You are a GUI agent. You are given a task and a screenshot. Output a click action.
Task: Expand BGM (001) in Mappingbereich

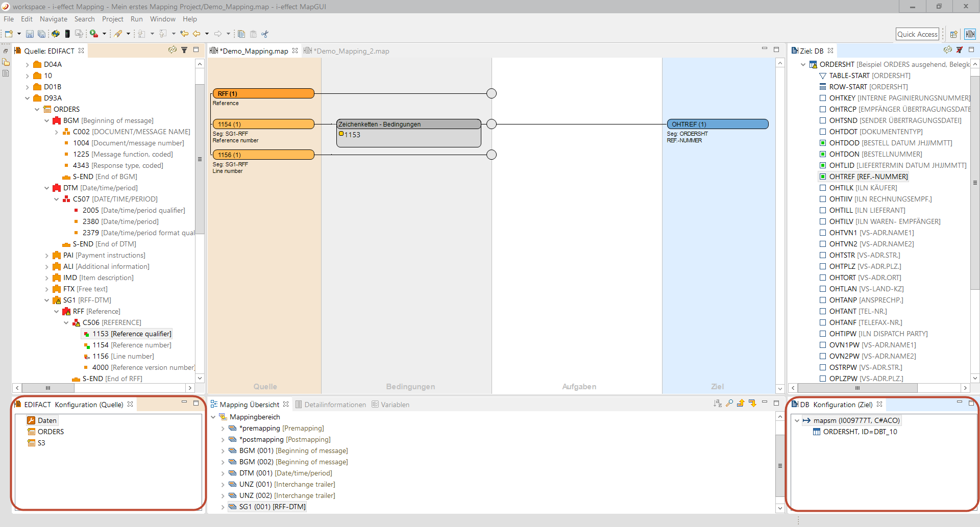223,451
